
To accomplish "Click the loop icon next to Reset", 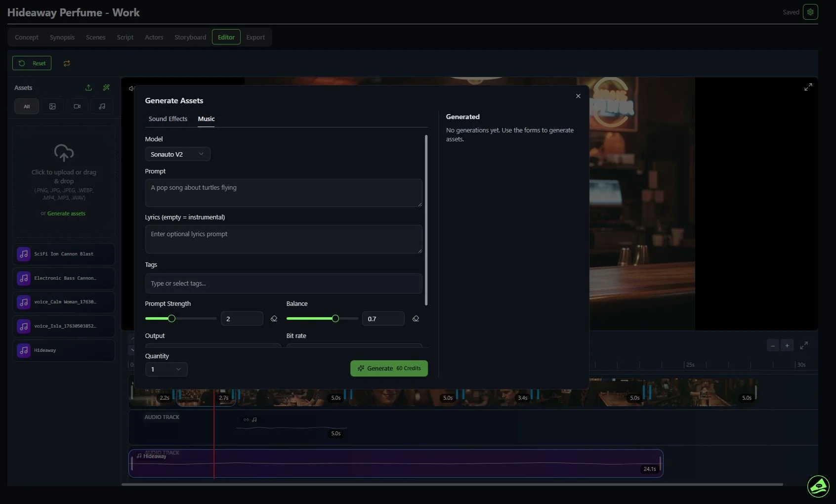I will coord(66,63).
